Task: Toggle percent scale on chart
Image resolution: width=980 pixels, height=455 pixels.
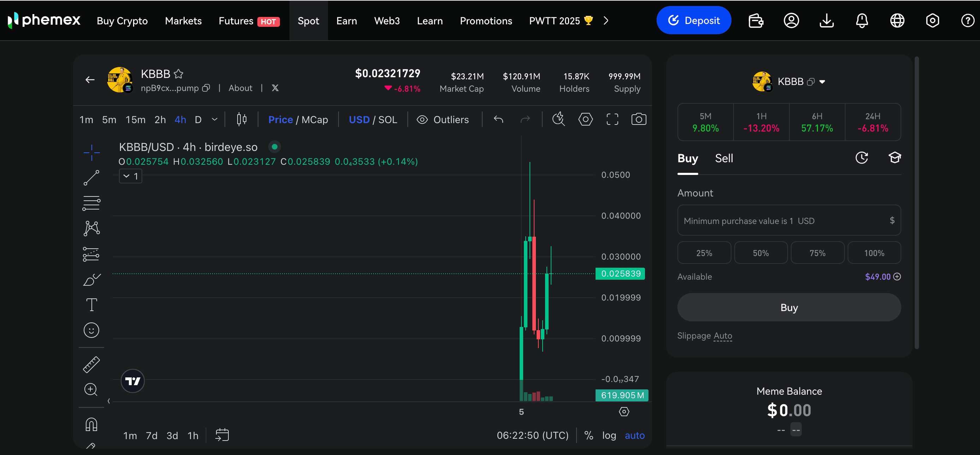Action: pyautogui.click(x=588, y=435)
